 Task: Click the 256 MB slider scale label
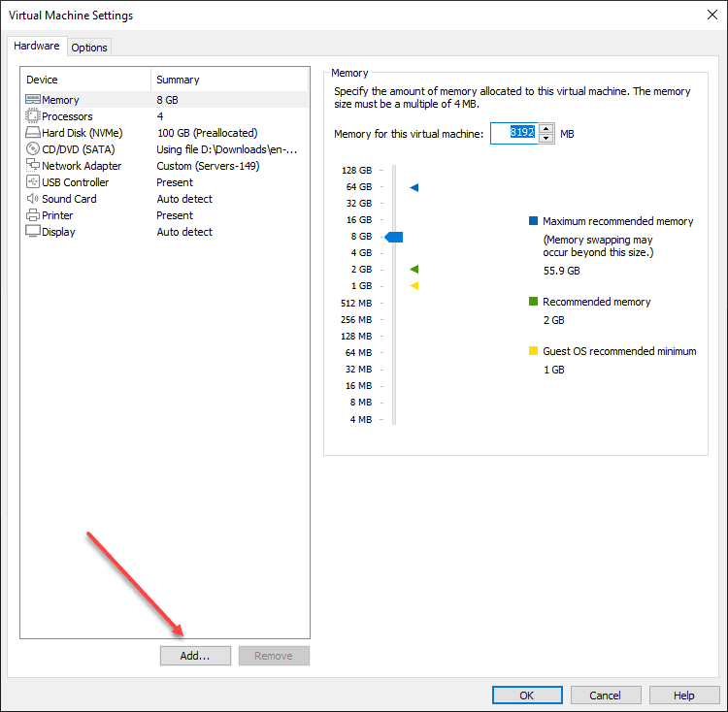coord(356,319)
